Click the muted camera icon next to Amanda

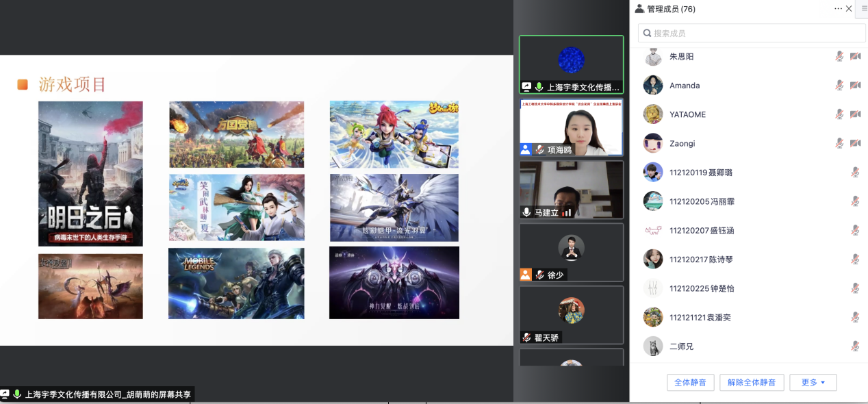click(x=855, y=86)
